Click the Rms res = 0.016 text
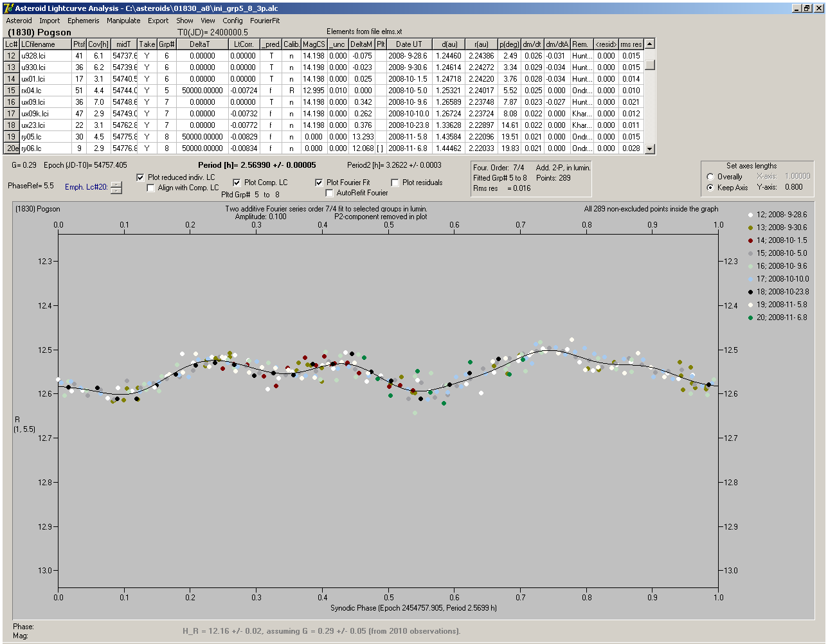Screen dimensions: 828x644 pyautogui.click(x=502, y=188)
